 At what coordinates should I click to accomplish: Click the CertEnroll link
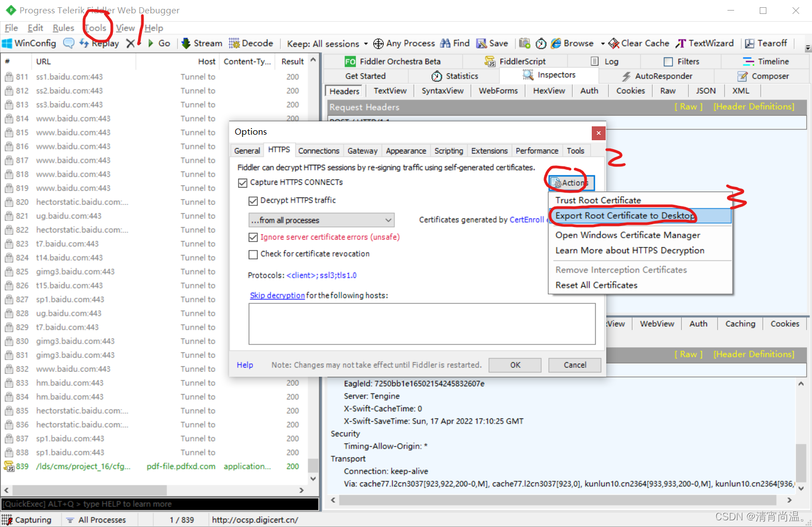pyautogui.click(x=527, y=220)
